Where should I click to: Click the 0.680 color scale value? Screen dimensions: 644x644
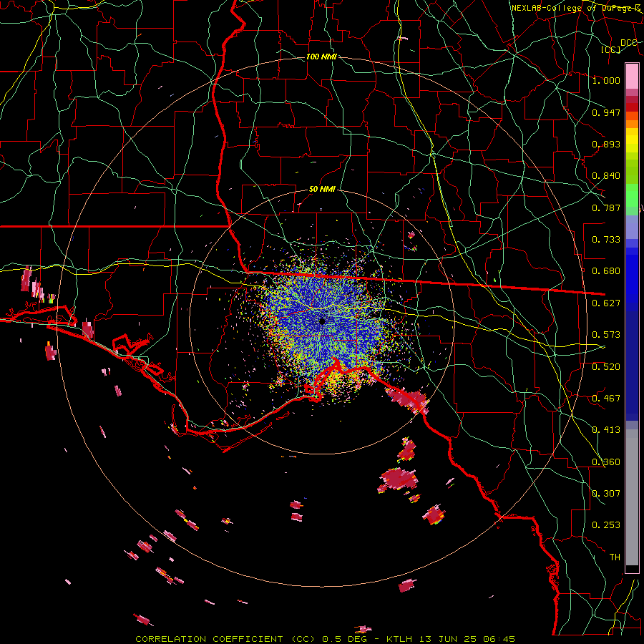click(606, 271)
